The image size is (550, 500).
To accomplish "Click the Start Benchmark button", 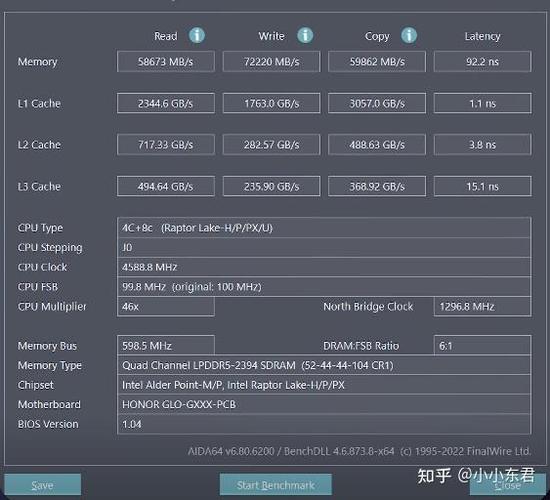I will (276, 485).
